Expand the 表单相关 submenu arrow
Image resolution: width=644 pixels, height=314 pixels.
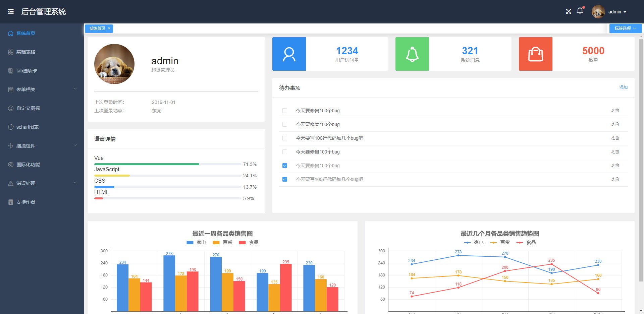coord(75,89)
